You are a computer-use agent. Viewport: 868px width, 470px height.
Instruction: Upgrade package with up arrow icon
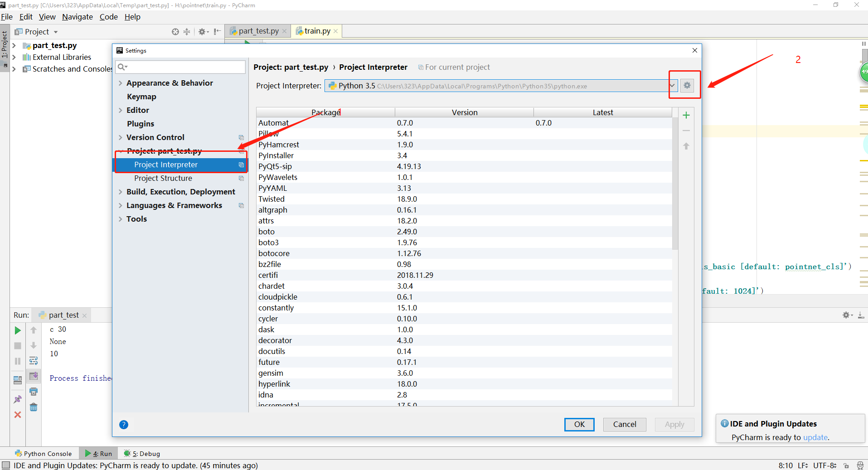(x=686, y=146)
